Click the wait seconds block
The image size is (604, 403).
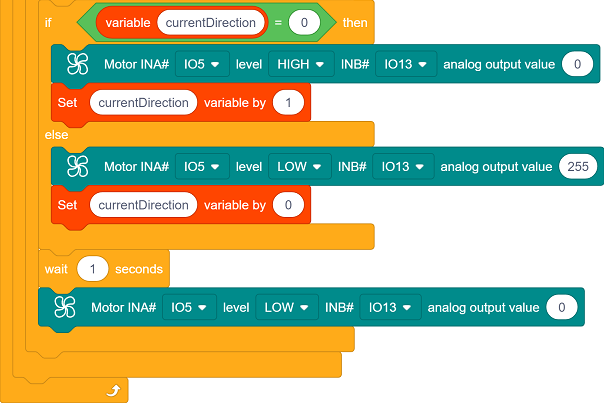(x=56, y=269)
